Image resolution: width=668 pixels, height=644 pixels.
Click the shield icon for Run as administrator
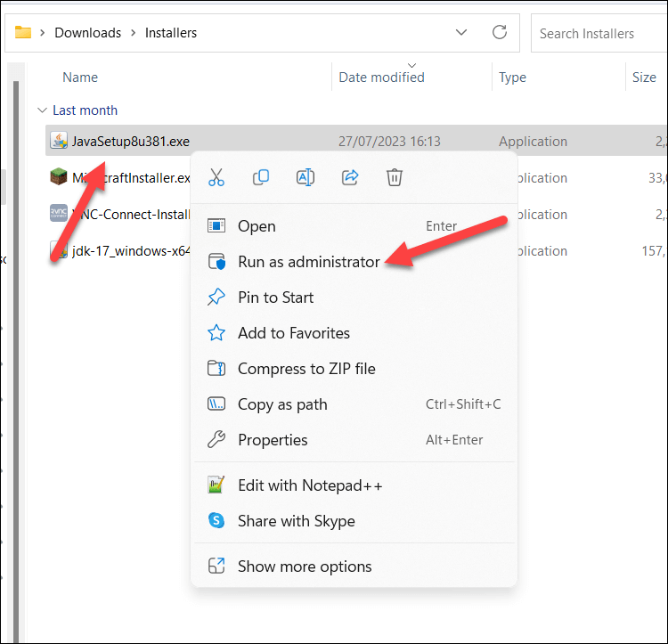216,262
